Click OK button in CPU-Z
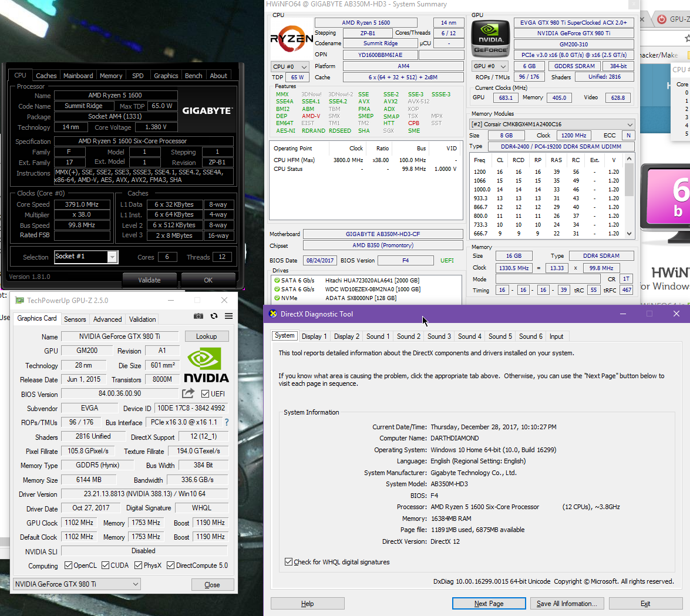This screenshot has height=616, width=690. pos(208,280)
